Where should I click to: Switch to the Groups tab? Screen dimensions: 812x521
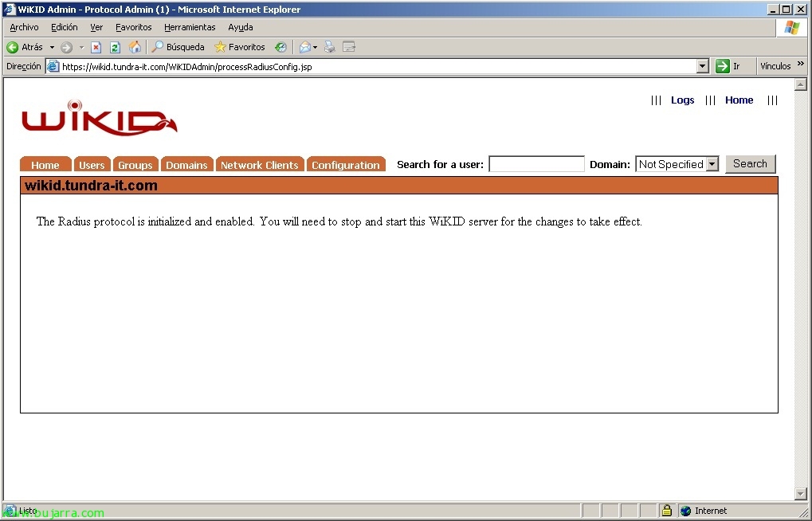tap(135, 164)
